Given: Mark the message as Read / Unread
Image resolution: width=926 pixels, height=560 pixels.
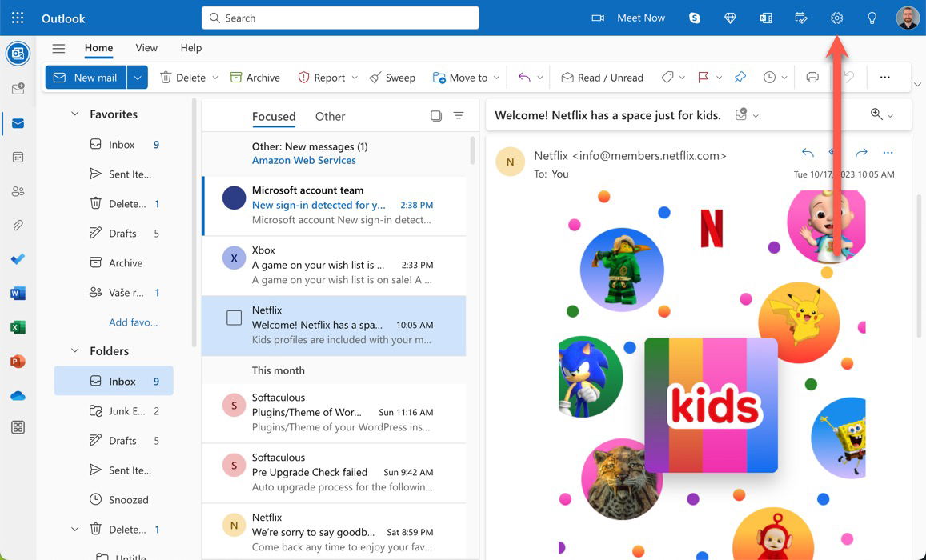Looking at the screenshot, I should click(x=602, y=77).
